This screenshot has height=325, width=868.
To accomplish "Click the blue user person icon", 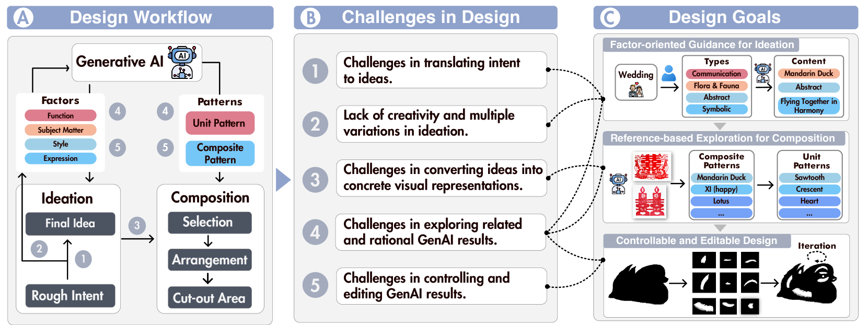I will [668, 74].
